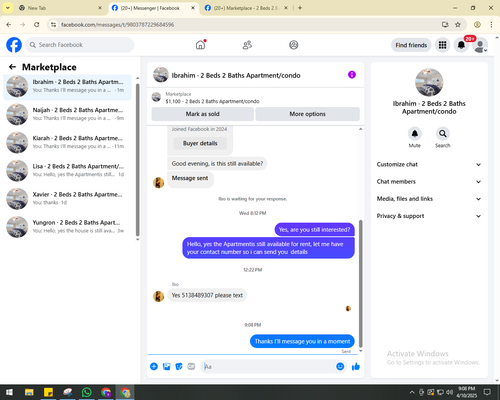Viewport: 500px width, 400px height.
Task: Open a new browser tab
Action: pos(300,8)
